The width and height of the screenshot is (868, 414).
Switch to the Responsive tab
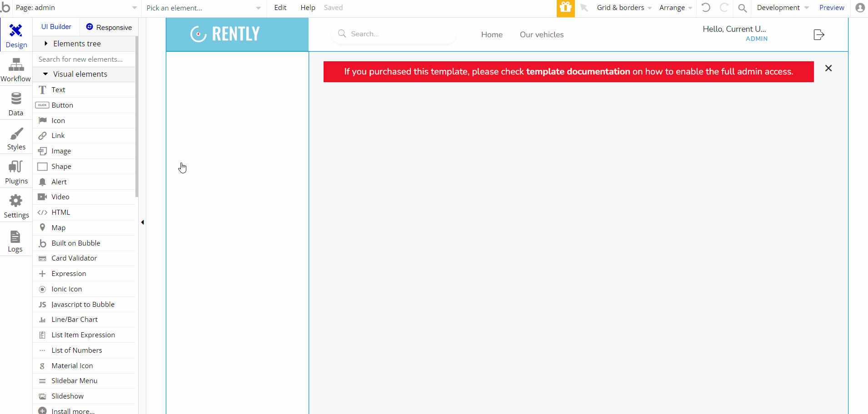[109, 27]
